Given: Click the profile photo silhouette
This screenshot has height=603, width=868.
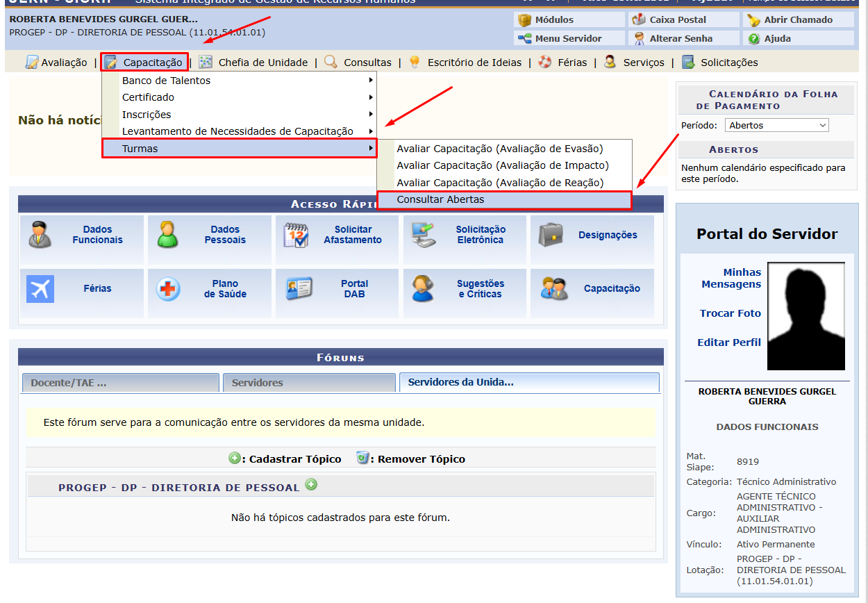Looking at the screenshot, I should click(x=806, y=316).
